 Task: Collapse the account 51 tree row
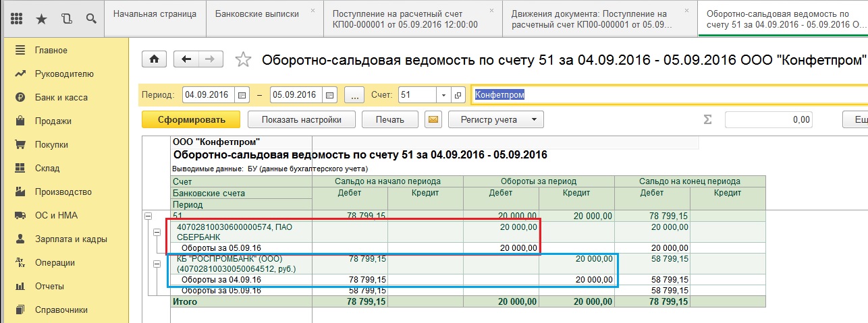tap(148, 216)
